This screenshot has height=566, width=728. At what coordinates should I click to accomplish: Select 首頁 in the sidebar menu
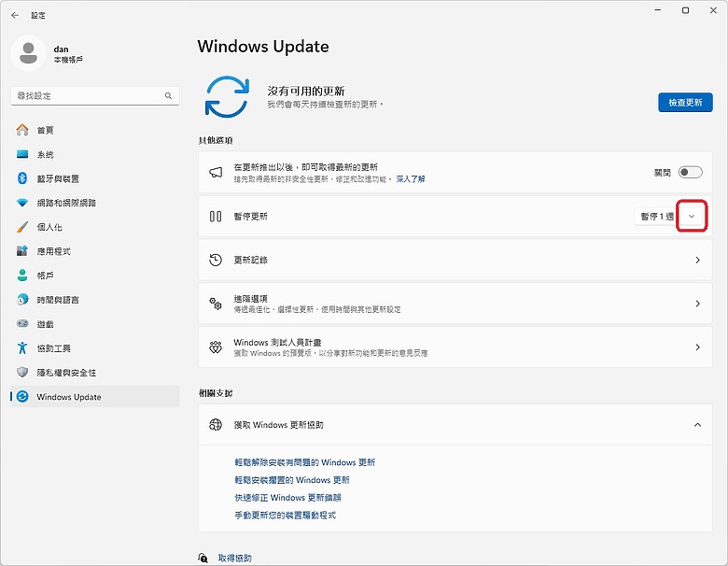click(x=45, y=130)
